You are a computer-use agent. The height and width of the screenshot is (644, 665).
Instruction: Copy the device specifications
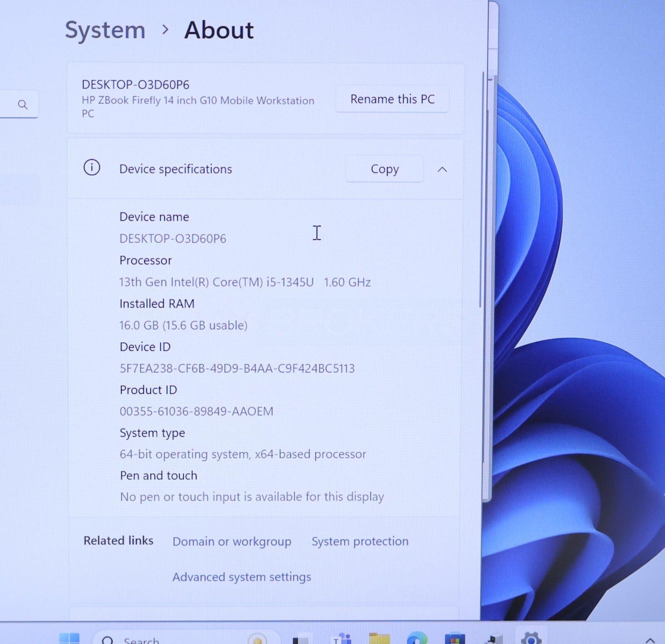pyautogui.click(x=384, y=169)
